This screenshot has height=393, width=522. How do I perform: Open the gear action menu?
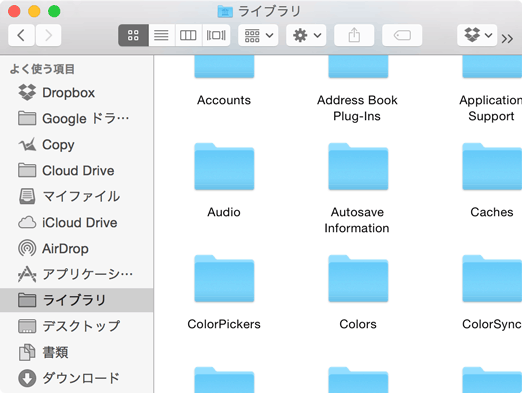tap(306, 35)
